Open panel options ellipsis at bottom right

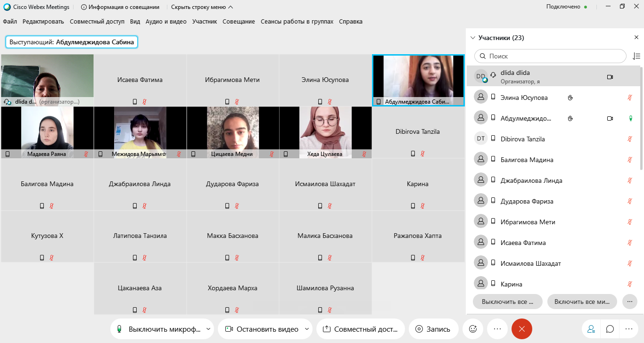pos(629,329)
